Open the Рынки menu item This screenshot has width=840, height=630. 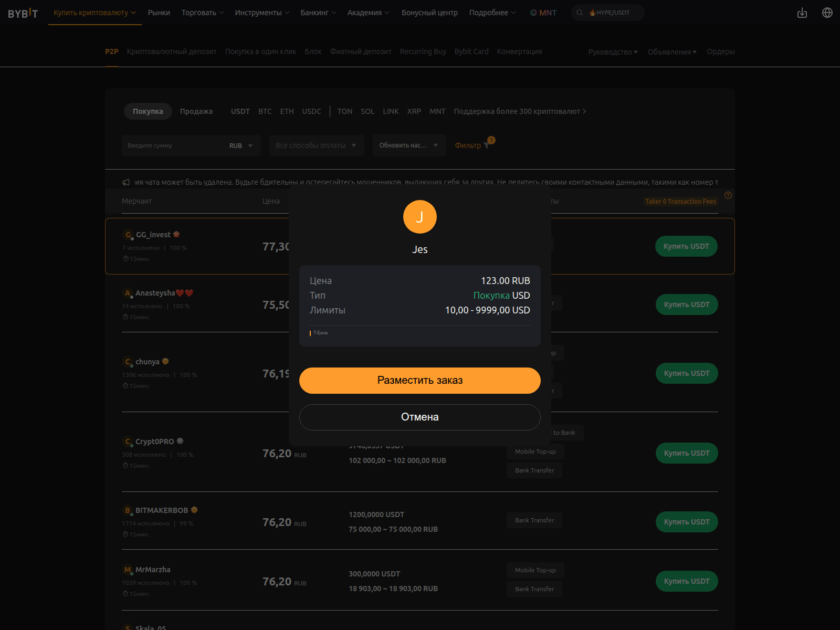click(159, 13)
